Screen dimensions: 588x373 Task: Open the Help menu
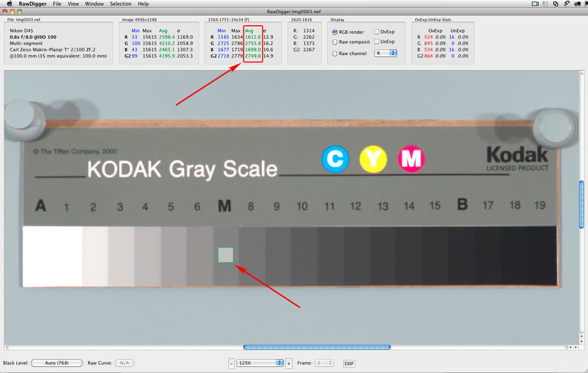(143, 4)
